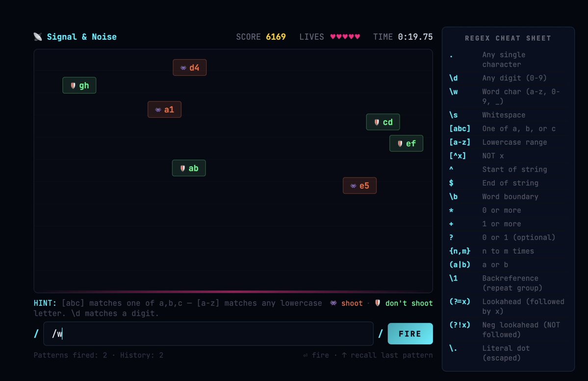Screen dimensions: 588x381
Task: Click the (?!x) Neg lookahead entry
Action: pos(508,329)
